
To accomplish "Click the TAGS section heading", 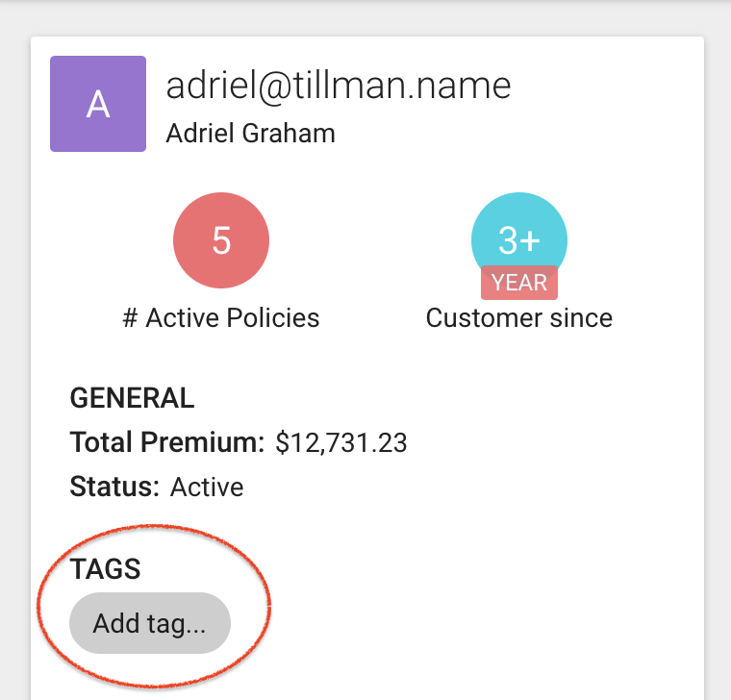I will point(106,569).
